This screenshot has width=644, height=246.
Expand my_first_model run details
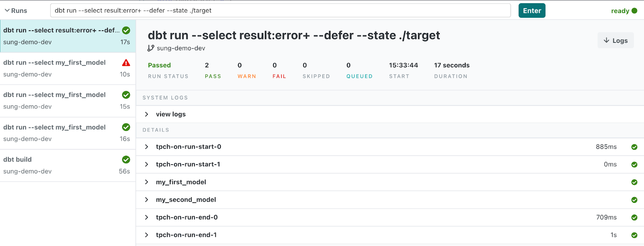coord(147,182)
